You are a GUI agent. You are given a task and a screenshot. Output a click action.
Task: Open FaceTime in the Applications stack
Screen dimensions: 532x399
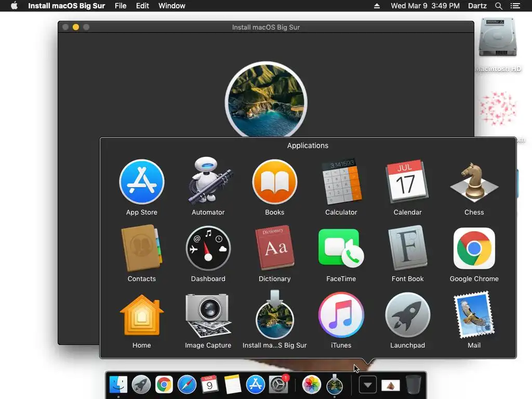341,248
